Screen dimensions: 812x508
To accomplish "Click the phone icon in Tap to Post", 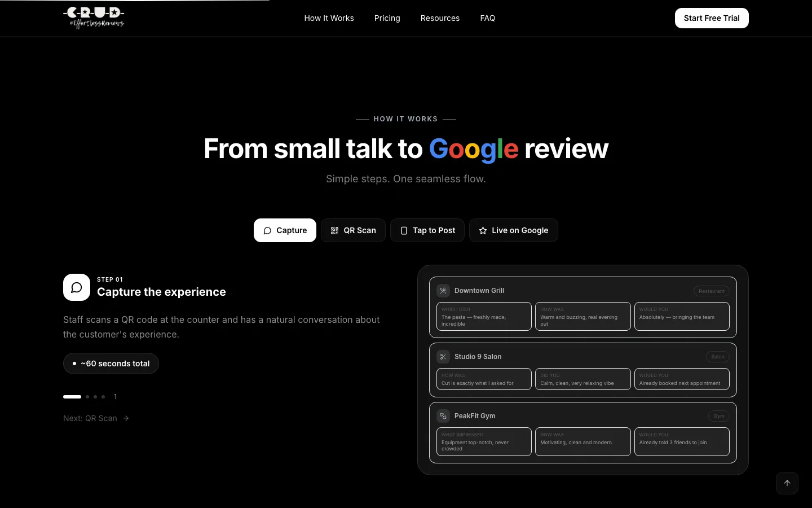I will pyautogui.click(x=404, y=230).
